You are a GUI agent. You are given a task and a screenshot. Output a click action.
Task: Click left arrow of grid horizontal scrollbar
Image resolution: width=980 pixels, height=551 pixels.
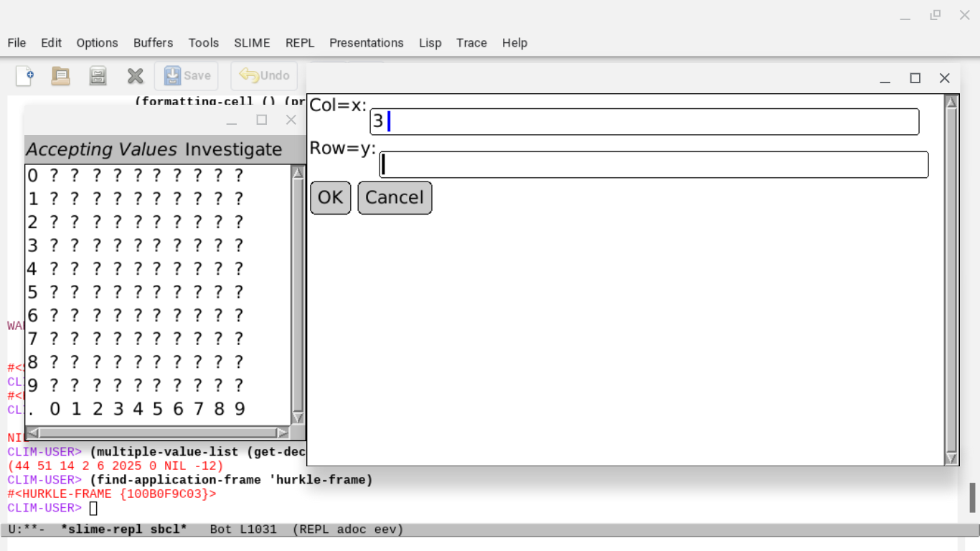(x=33, y=433)
